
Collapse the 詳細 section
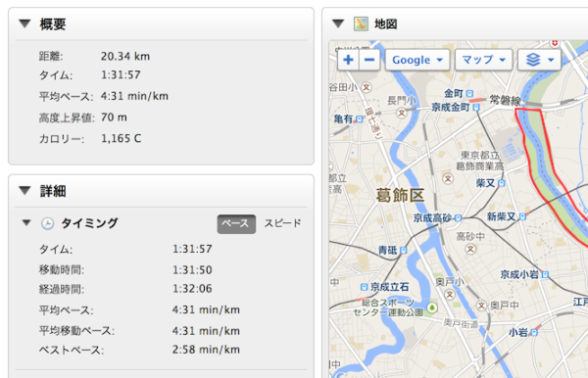click(24, 191)
